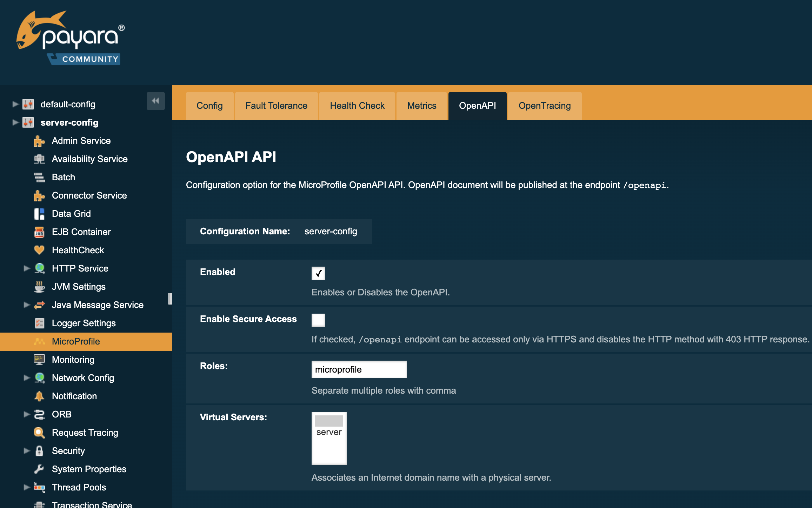
Task: Select the Metrics tab
Action: 421,105
